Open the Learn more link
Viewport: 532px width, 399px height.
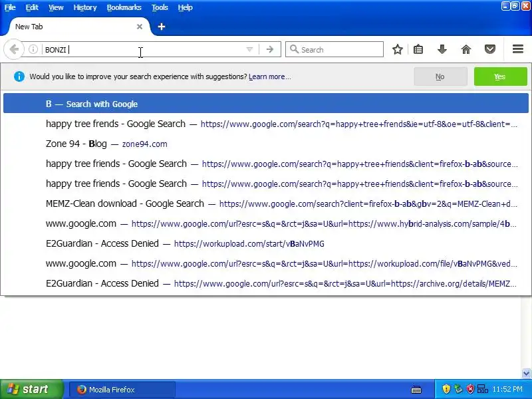(x=270, y=76)
